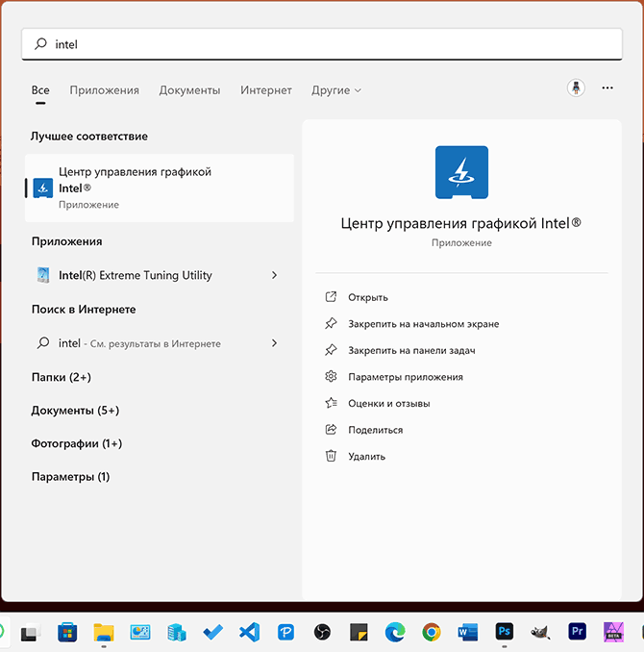
Task: Launch Premiere Pro from the taskbar
Action: (x=577, y=632)
